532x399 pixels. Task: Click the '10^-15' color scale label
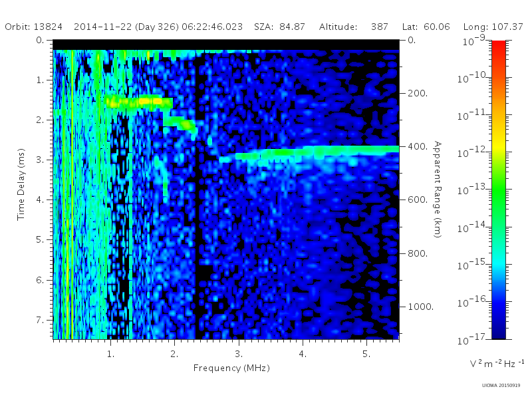point(472,264)
